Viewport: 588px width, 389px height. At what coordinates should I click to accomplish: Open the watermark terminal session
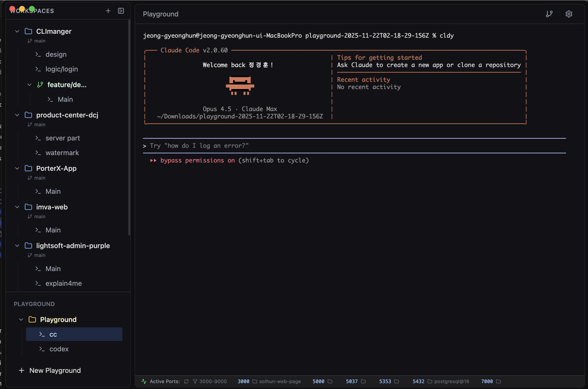[x=62, y=153]
